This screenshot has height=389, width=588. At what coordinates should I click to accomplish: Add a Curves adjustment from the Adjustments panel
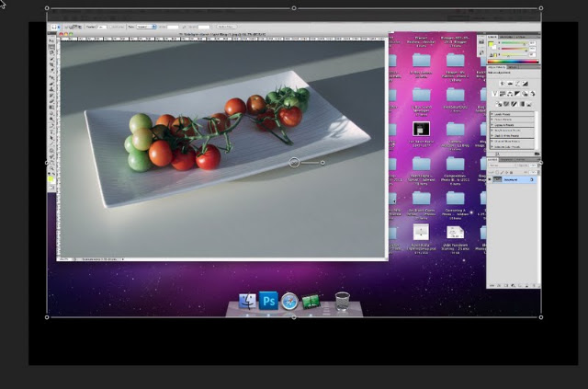coord(517,84)
